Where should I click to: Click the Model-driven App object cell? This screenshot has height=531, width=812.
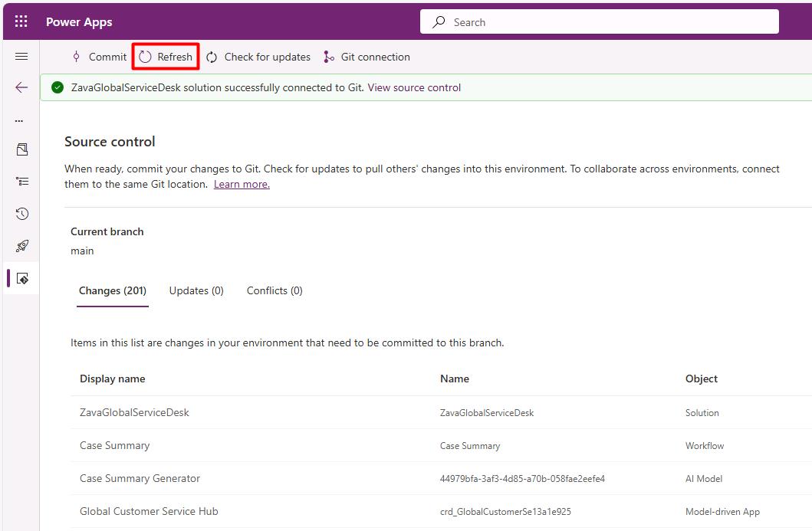[722, 512]
